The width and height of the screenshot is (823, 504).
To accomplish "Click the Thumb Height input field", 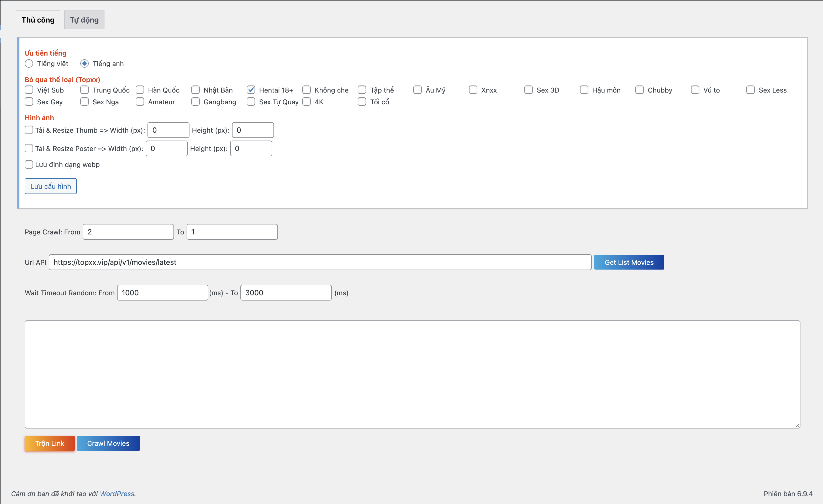I will 253,130.
